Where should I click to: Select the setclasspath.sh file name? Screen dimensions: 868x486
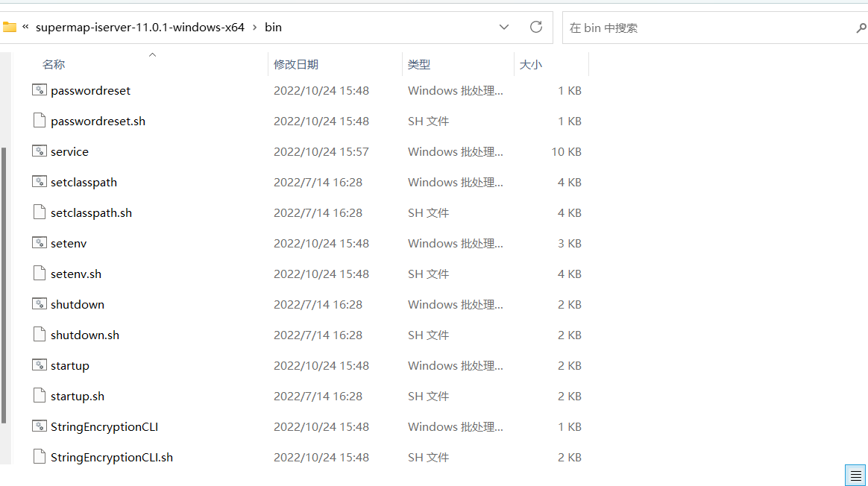point(91,212)
